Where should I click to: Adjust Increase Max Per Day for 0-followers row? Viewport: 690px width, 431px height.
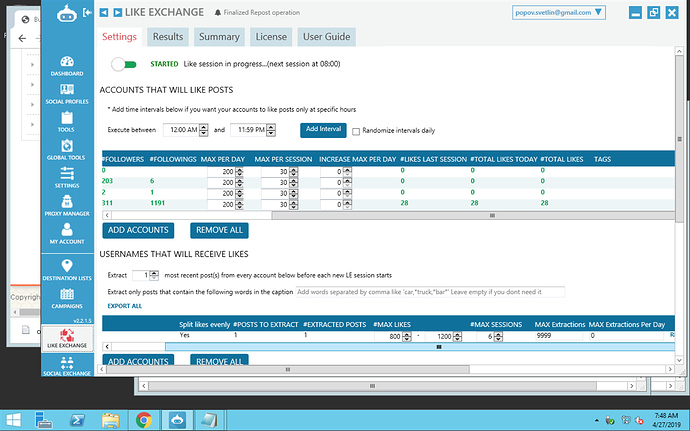pyautogui.click(x=347, y=172)
